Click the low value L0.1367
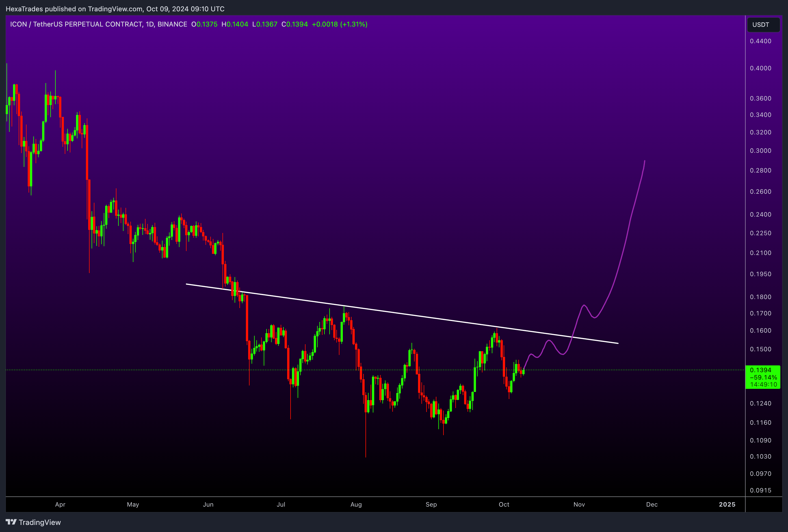 pos(265,24)
